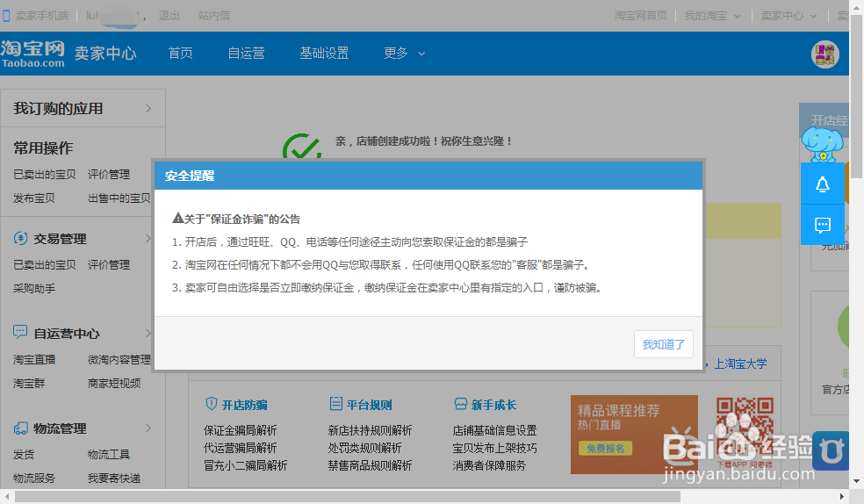
Task: Open the 首页 nav tab
Action: pos(180,53)
